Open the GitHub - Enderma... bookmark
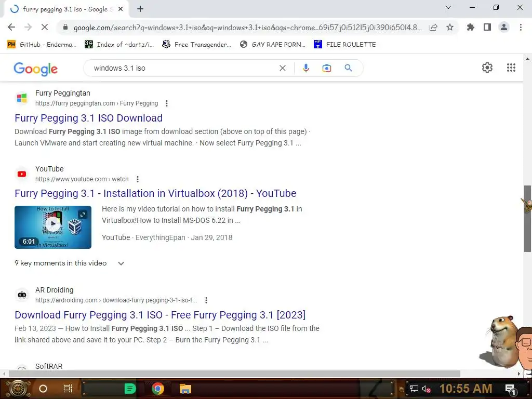532x399 pixels. 42,45
